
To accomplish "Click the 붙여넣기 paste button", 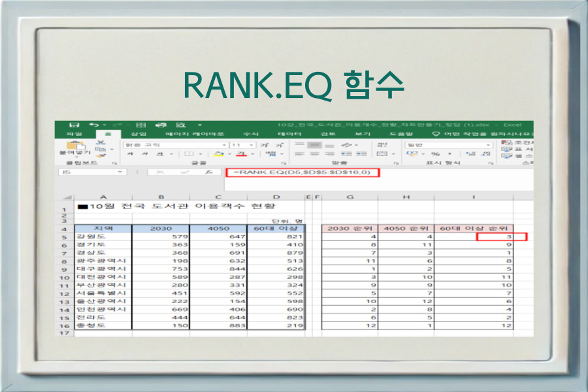I will pyautogui.click(x=75, y=149).
